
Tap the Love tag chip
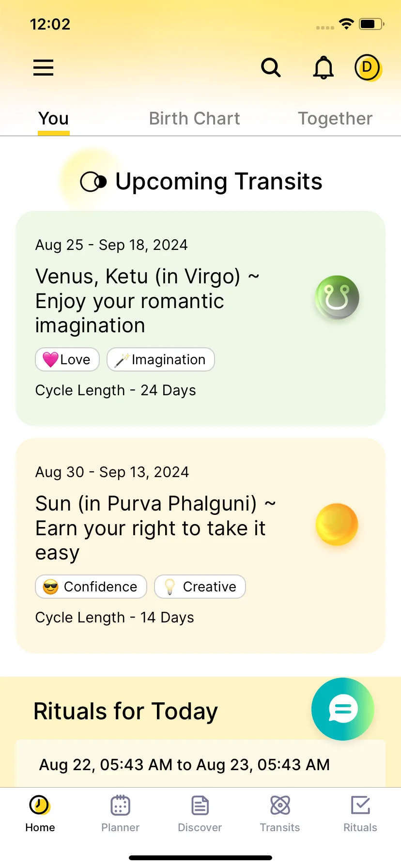pyautogui.click(x=67, y=359)
